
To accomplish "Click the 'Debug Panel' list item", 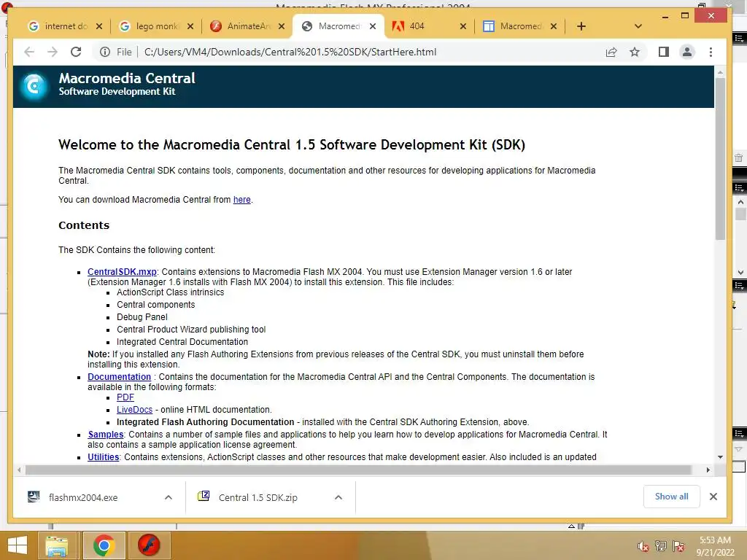I will [142, 316].
